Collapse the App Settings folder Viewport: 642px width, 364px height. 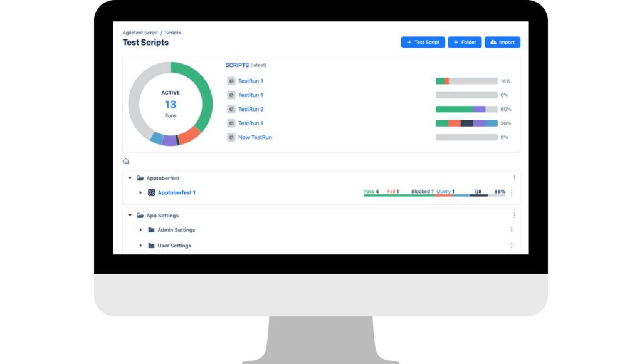[x=129, y=215]
